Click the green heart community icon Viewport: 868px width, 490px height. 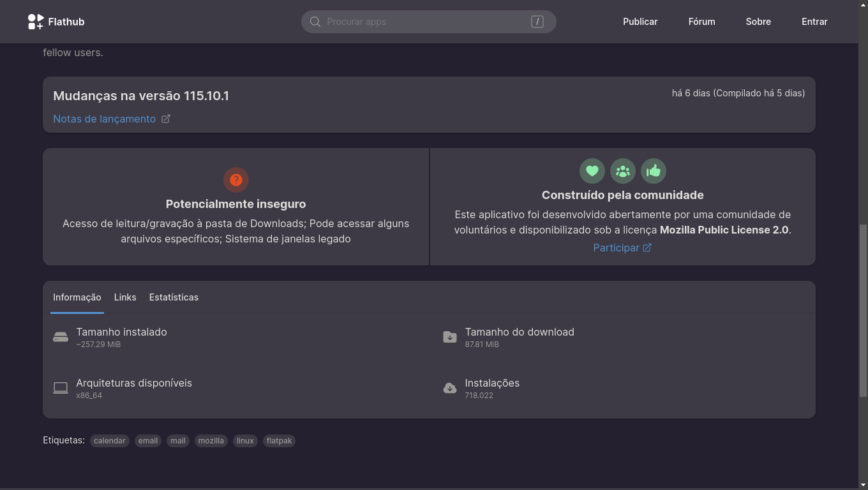point(592,170)
